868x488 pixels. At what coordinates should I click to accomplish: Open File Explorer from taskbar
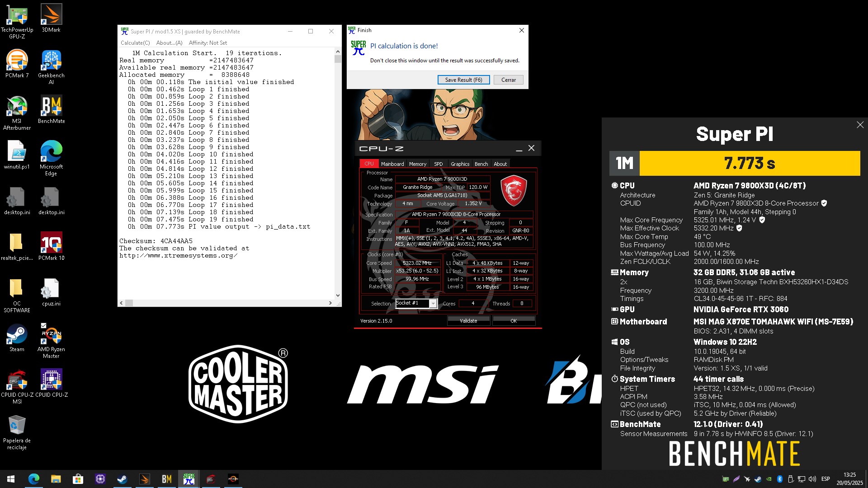pos(56,479)
